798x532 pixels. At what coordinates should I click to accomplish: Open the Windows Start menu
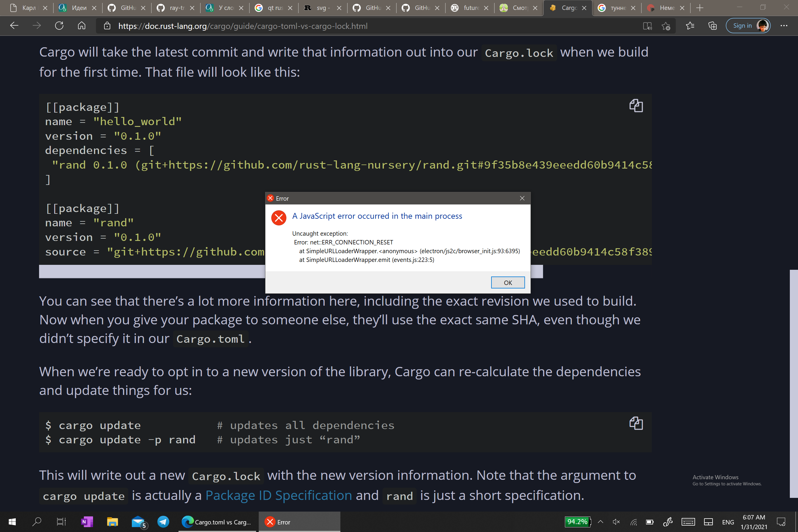pos(12,522)
